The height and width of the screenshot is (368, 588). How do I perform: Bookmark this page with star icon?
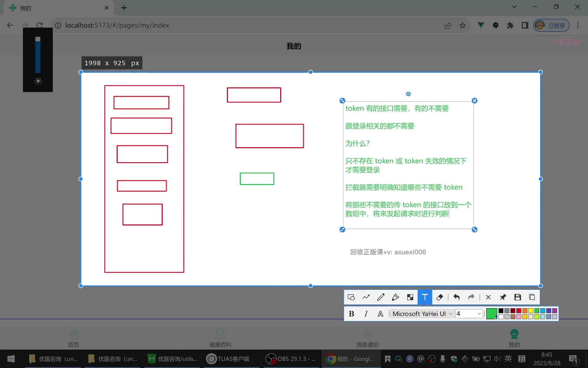(462, 25)
